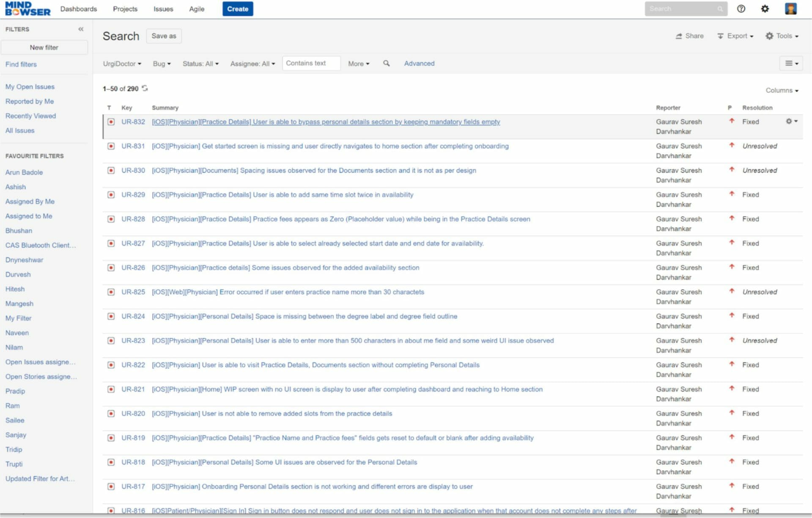Expand the Columns dropdown

click(781, 90)
